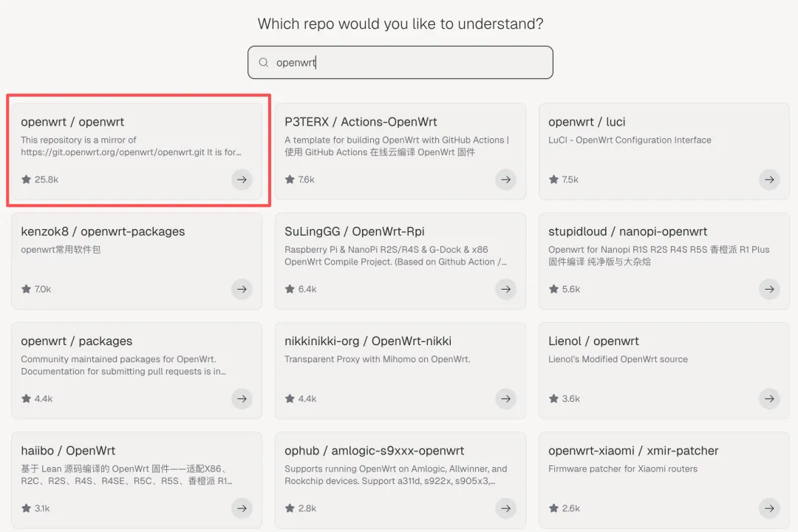The height and width of the screenshot is (532, 798).
Task: Click the 7.5k star count
Action: click(x=570, y=180)
